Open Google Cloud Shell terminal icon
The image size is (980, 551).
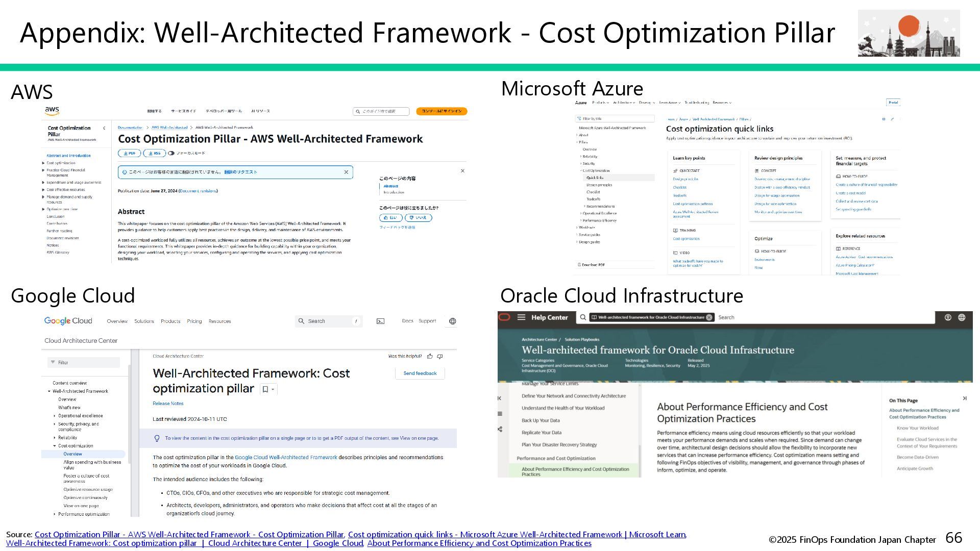pyautogui.click(x=380, y=321)
